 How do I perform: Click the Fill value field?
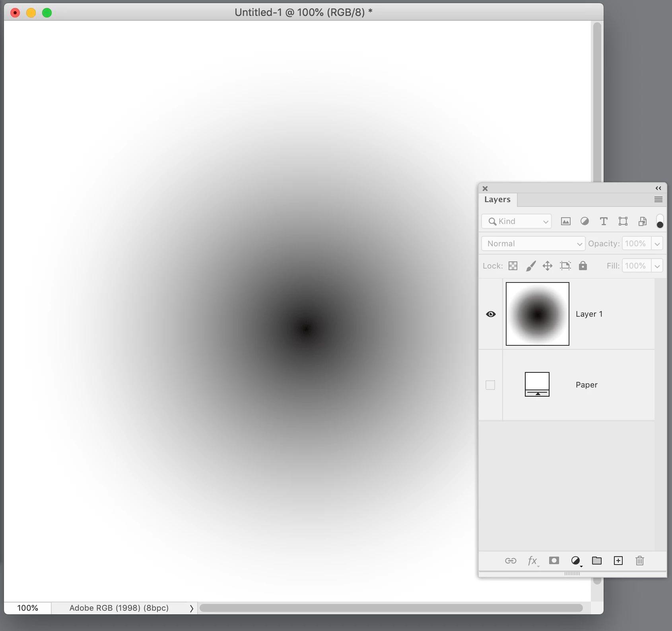637,266
